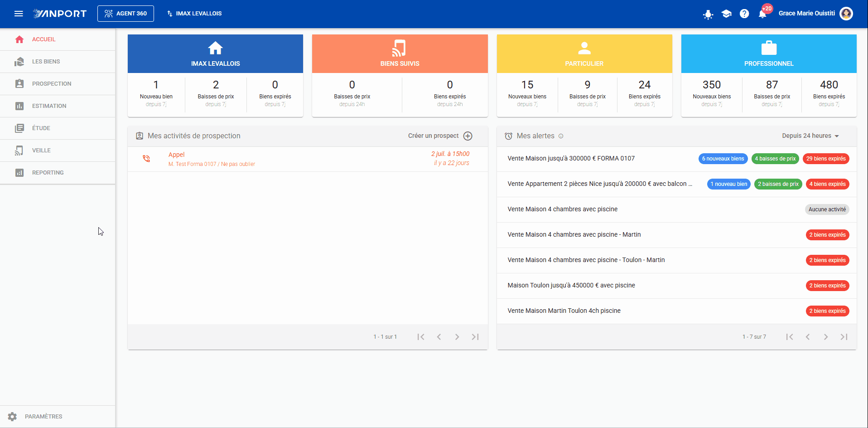
Task: Toggle the lightbulb theme icon
Action: point(708,14)
